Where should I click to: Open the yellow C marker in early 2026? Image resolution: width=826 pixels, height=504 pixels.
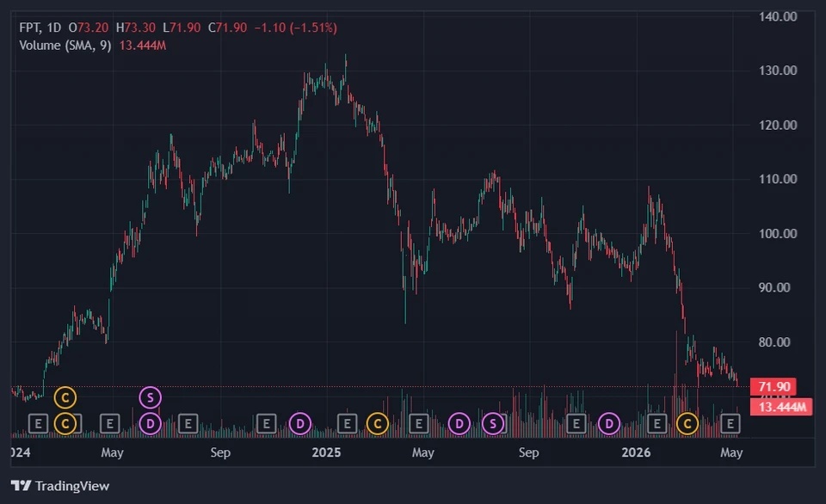pyautogui.click(x=687, y=423)
